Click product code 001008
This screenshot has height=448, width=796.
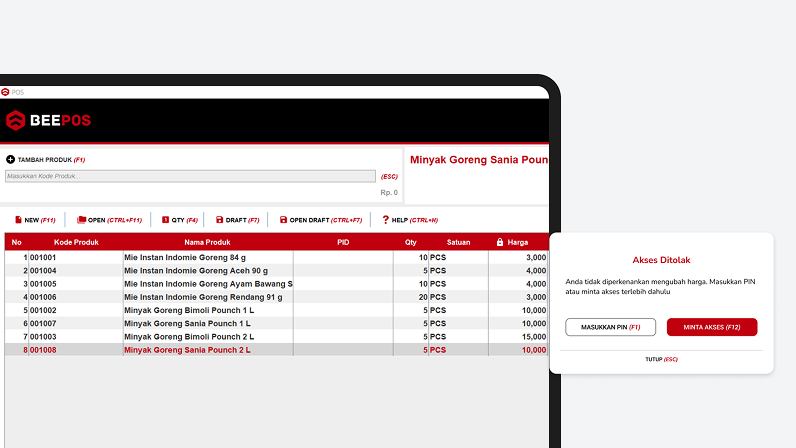43,350
